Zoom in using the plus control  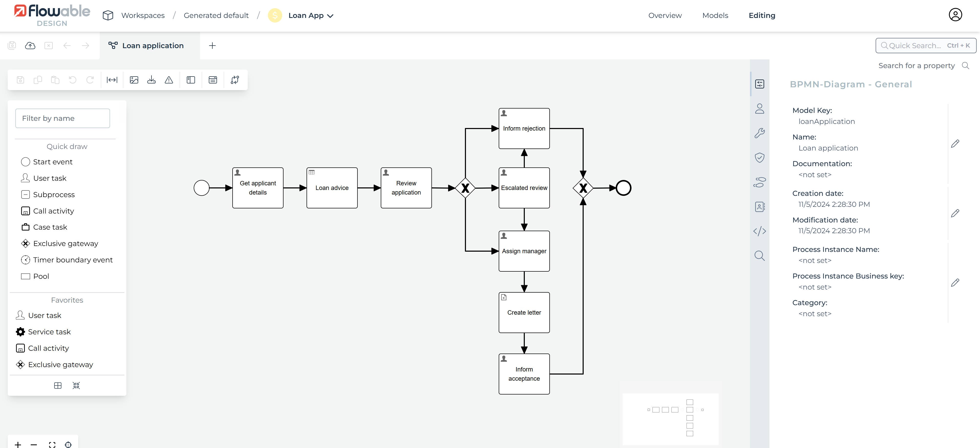click(x=17, y=444)
